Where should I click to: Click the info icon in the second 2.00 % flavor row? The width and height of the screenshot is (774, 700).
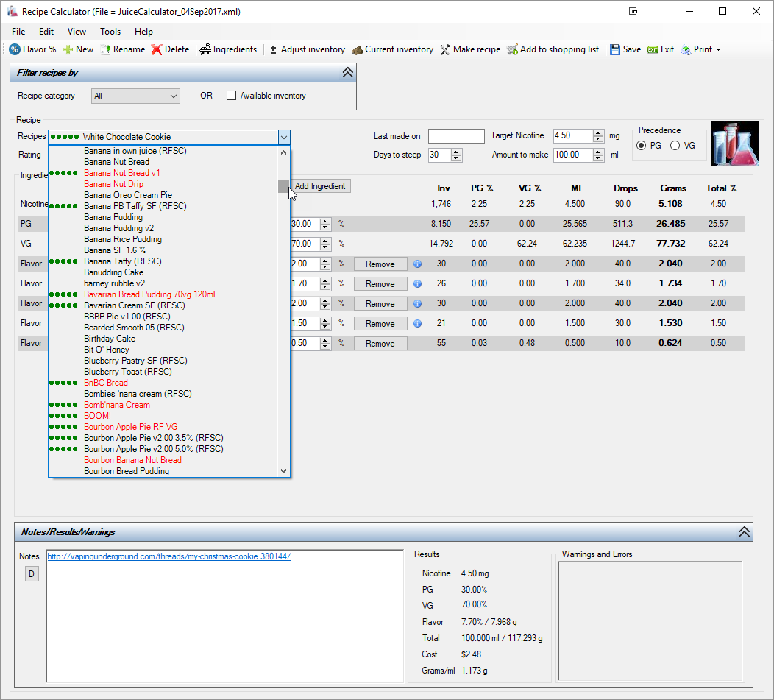(418, 304)
